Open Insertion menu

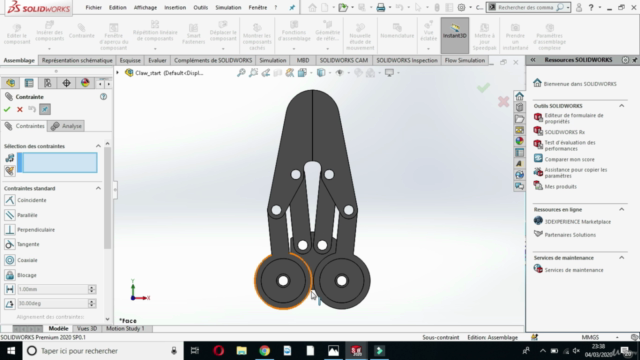(175, 7)
